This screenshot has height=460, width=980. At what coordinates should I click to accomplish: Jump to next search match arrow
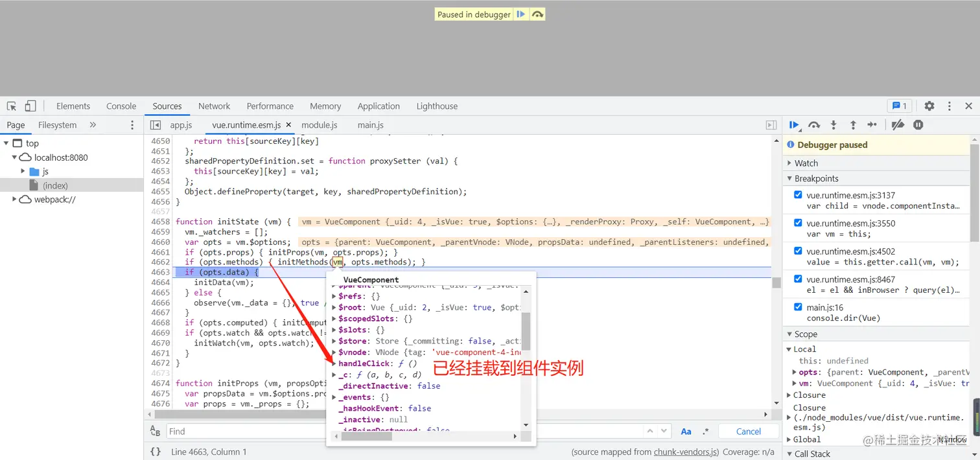(x=664, y=431)
